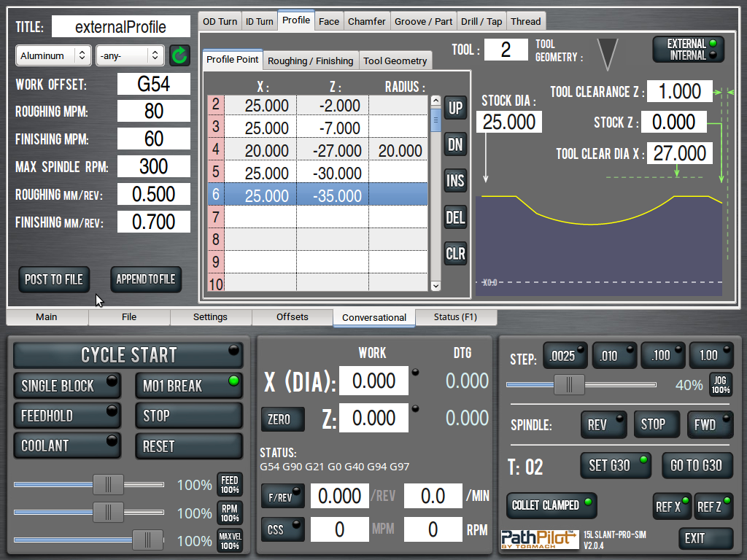Viewport: 747px width, 560px height.
Task: Toggle Single Block mode
Action: (66, 385)
